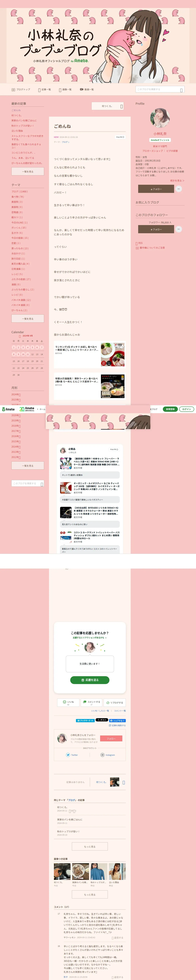Click 新規登録 in the sticky header

[170, 409]
